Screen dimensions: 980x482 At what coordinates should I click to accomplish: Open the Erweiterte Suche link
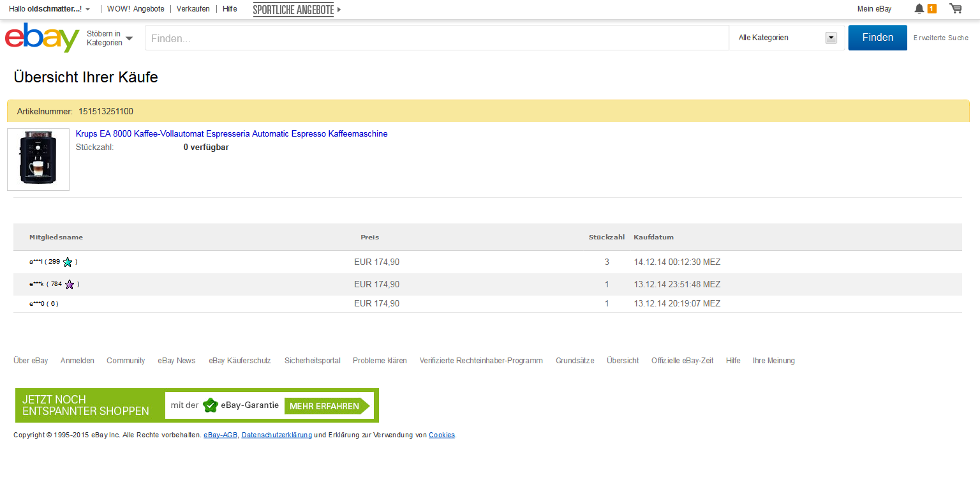pyautogui.click(x=941, y=38)
